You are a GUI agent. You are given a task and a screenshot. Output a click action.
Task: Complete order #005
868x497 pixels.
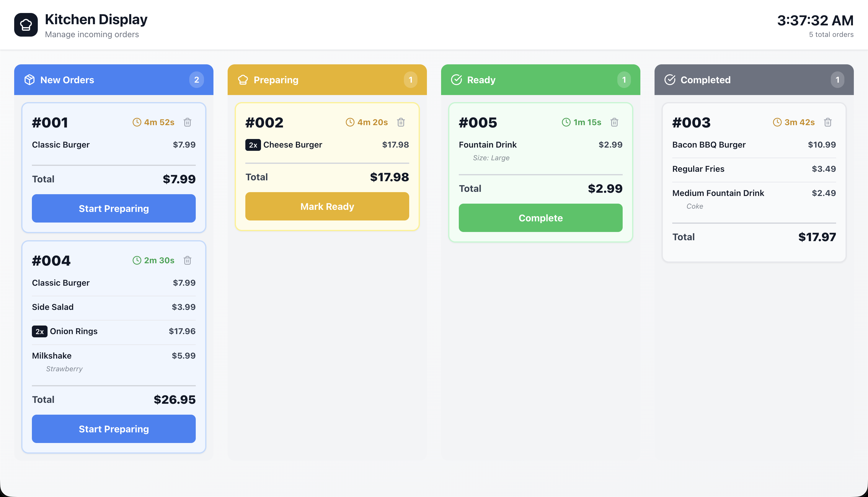(x=540, y=218)
